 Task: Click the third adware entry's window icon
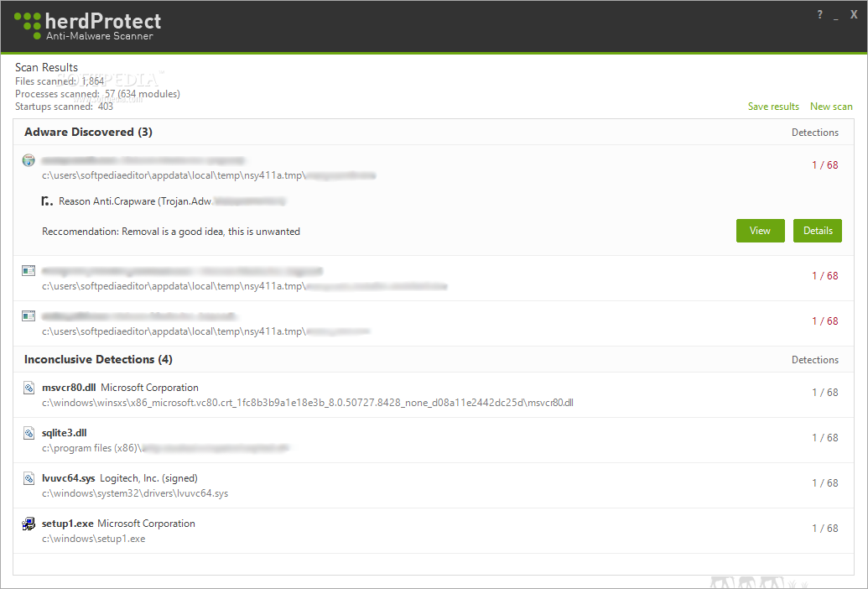[x=29, y=316]
